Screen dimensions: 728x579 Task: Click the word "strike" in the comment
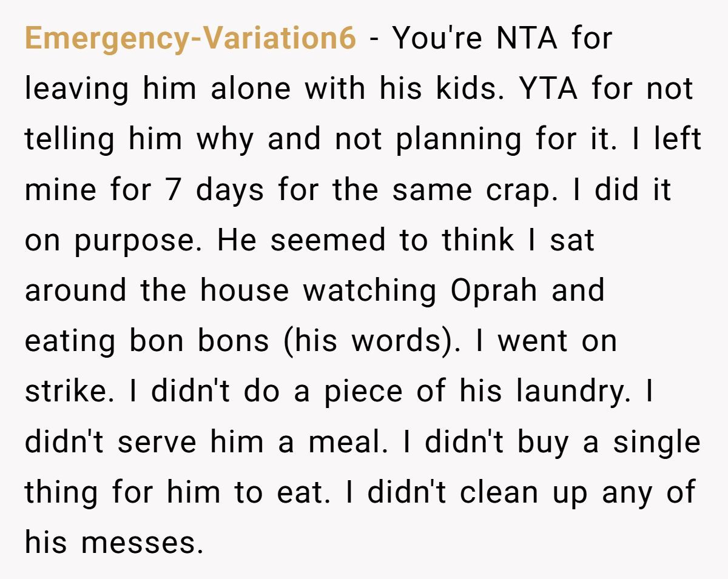[x=68, y=391]
